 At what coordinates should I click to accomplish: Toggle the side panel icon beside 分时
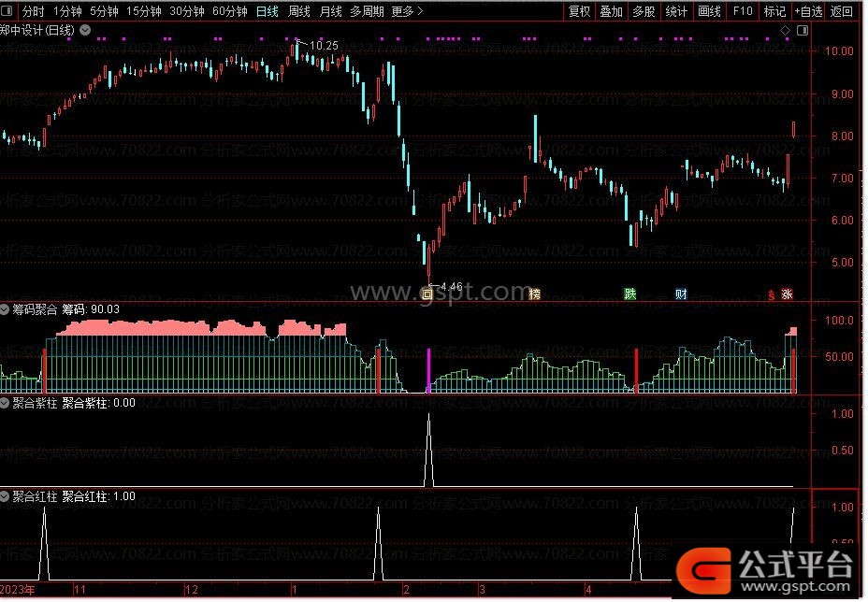tap(7, 10)
